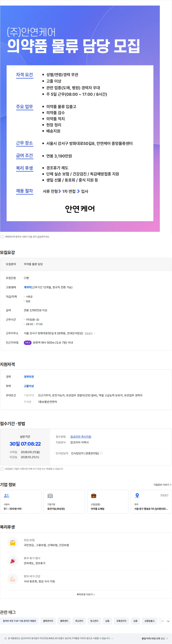The width and height of the screenshot is (172, 644).
Task: Click the 고졸이상 value
Action: [x=29, y=386]
